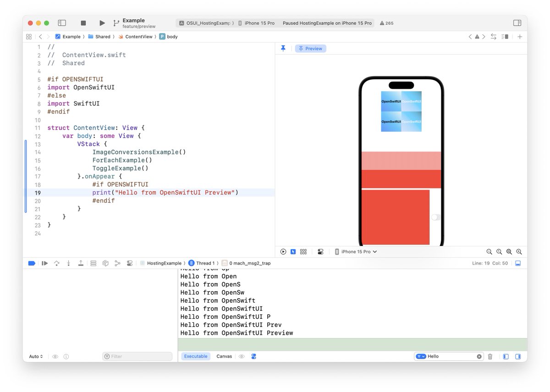Open the iPhone 15 Pro preview device dropdown

(x=356, y=251)
